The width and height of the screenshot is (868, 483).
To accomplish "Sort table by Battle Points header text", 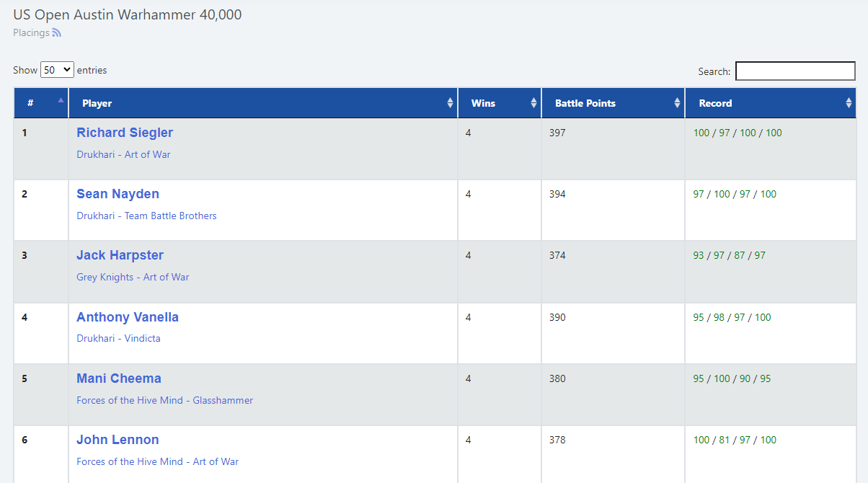I will tap(585, 103).
